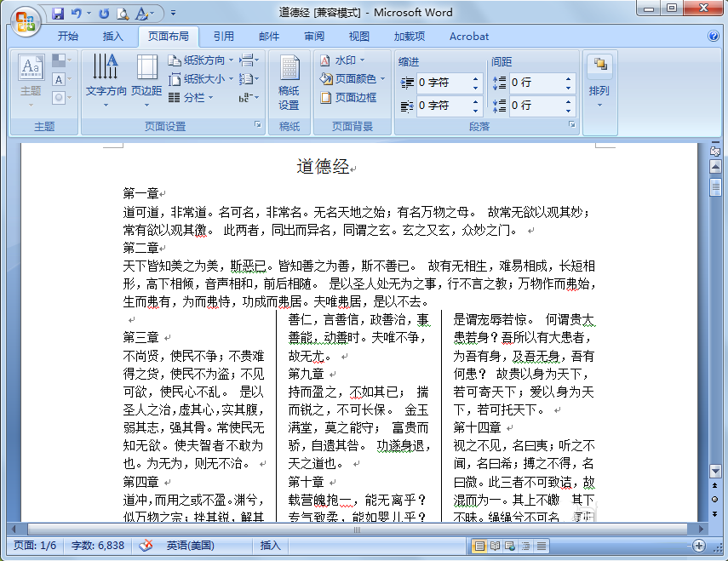Open the Word help question mark icon
The height and width of the screenshot is (561, 728).
pyautogui.click(x=714, y=37)
